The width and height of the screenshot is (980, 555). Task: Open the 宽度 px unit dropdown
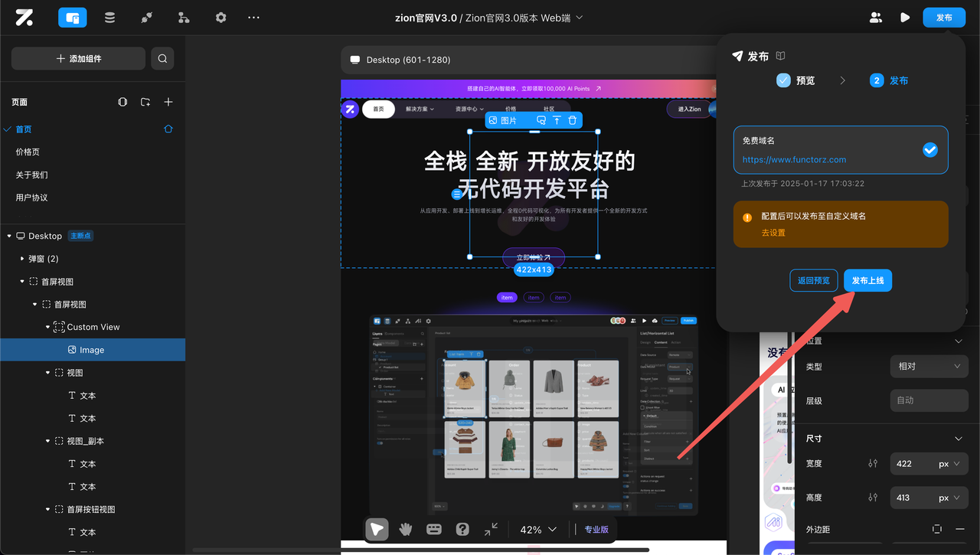pos(949,463)
